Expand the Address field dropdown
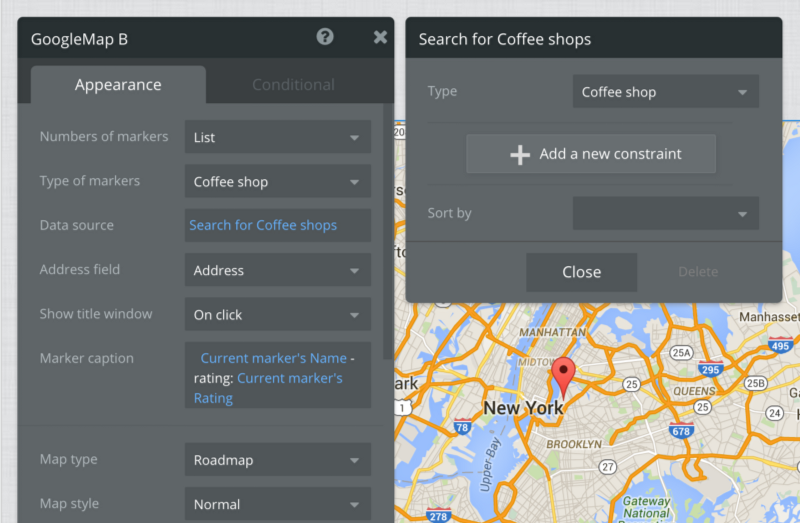This screenshot has height=523, width=800. tap(277, 270)
